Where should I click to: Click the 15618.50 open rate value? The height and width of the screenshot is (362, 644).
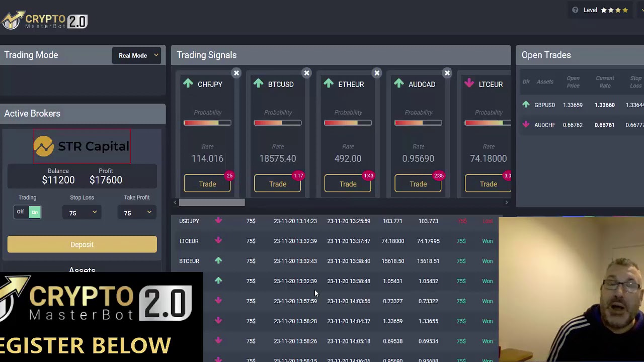coord(393,261)
